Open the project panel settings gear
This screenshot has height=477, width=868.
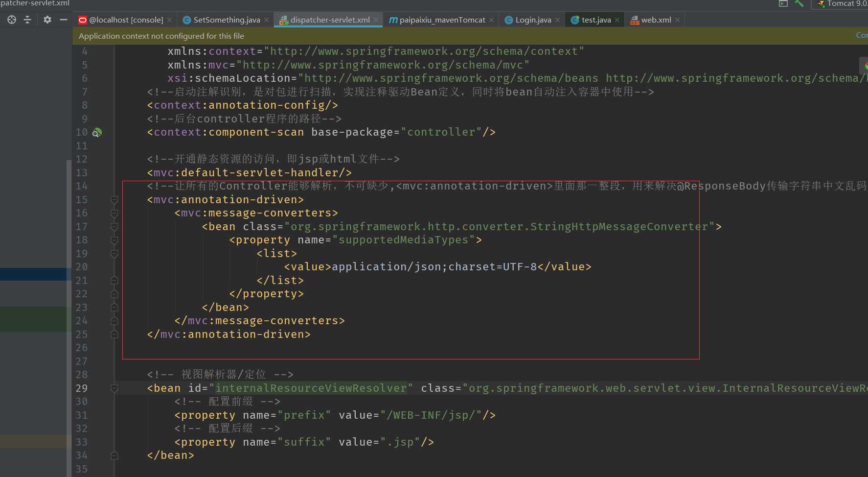pyautogui.click(x=47, y=20)
